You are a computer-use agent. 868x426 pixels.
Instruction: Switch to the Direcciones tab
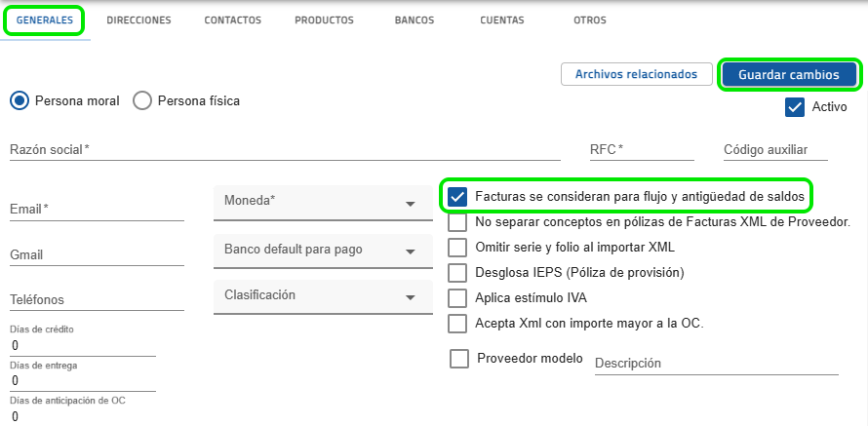point(138,19)
